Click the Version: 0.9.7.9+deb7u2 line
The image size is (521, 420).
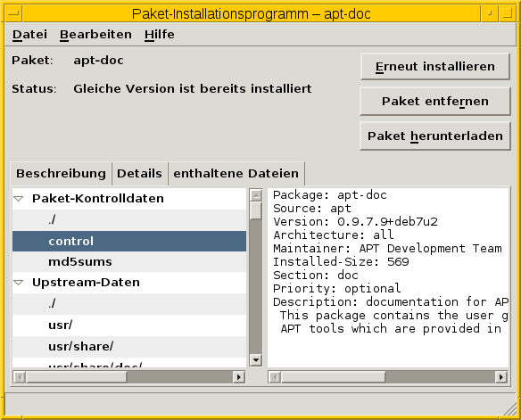point(355,222)
